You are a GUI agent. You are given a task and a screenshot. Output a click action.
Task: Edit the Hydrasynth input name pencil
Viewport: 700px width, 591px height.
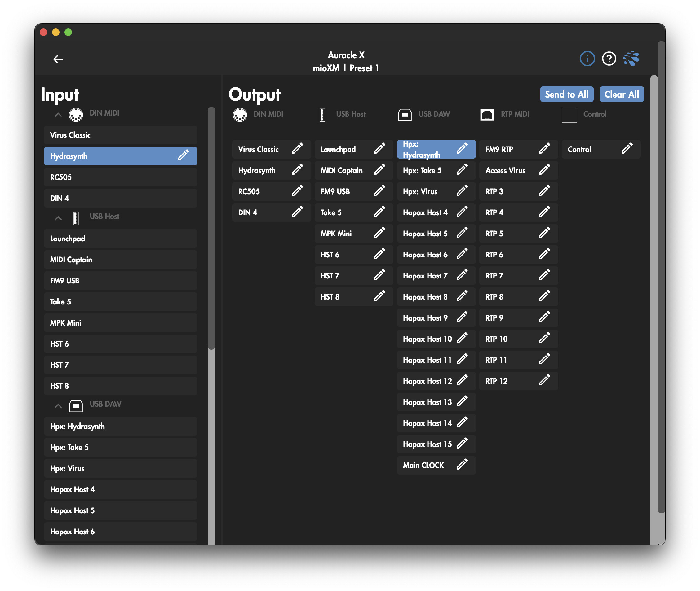click(x=184, y=155)
